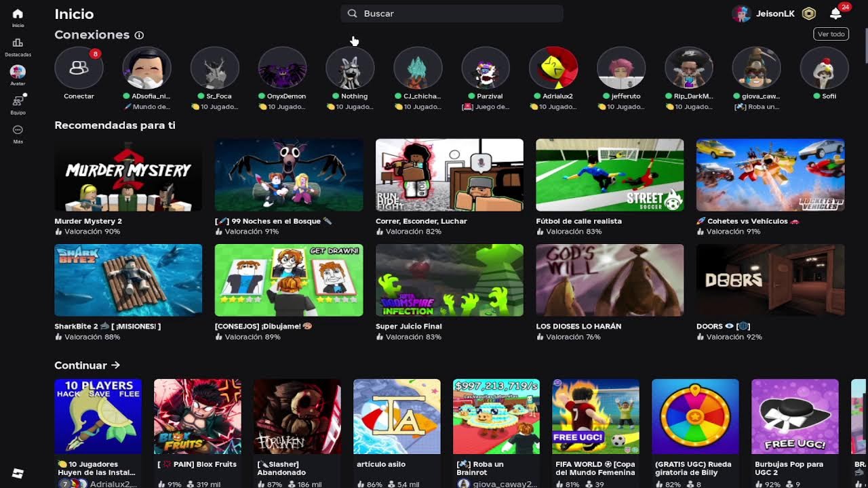Click the Conexiones info icon
This screenshot has height=488, width=868.
point(139,35)
